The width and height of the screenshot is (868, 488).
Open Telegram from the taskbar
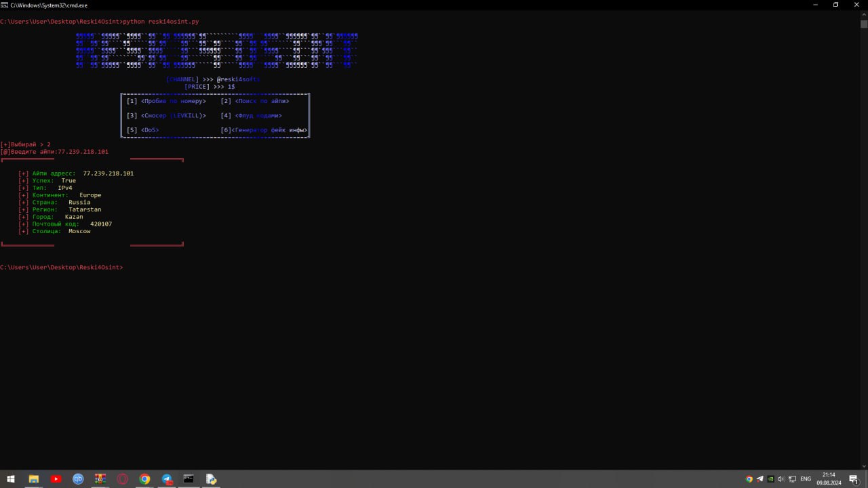(x=167, y=479)
